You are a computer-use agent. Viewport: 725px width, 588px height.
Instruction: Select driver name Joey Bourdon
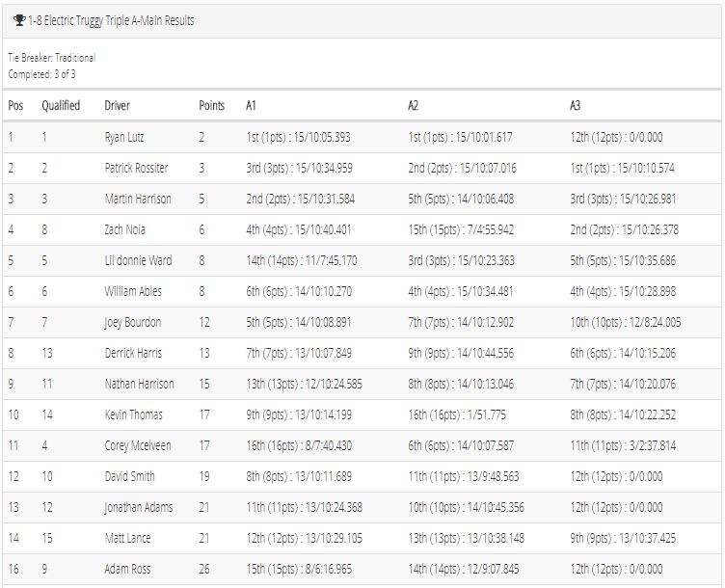[x=133, y=322]
